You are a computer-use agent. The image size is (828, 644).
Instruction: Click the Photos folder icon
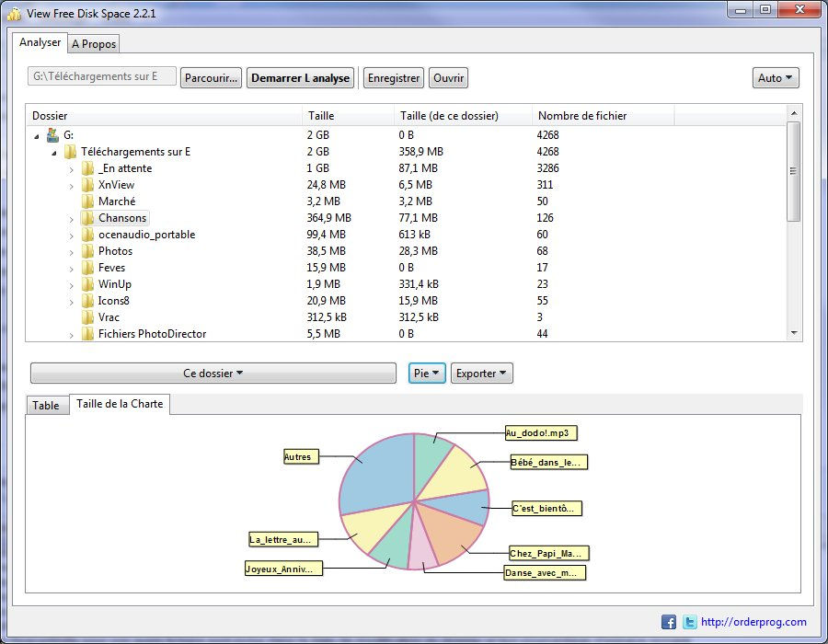coord(87,251)
